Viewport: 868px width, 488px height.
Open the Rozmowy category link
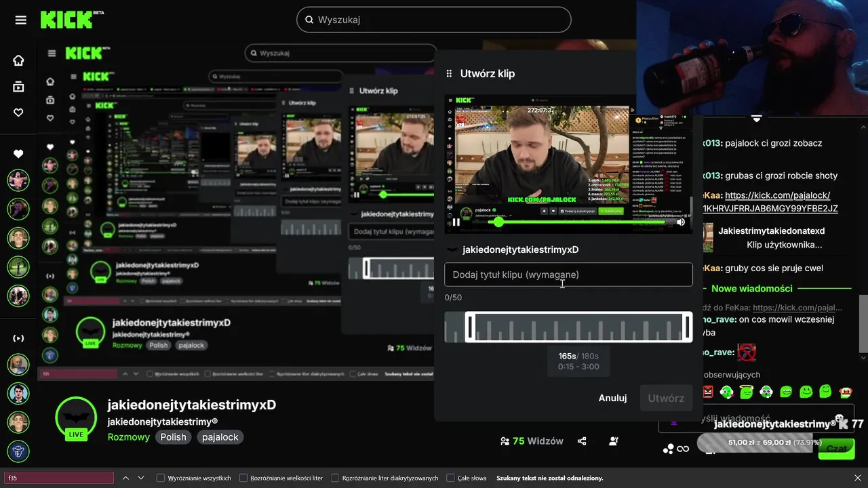tap(129, 437)
